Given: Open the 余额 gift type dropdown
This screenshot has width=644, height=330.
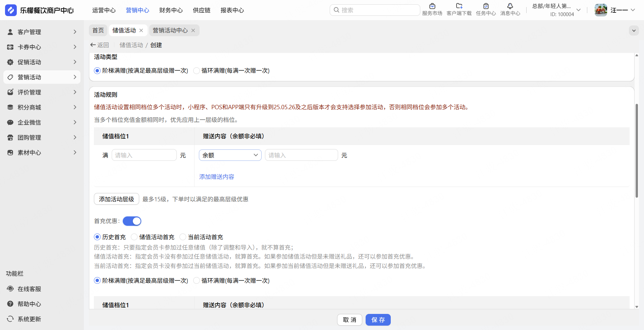Looking at the screenshot, I should point(230,155).
